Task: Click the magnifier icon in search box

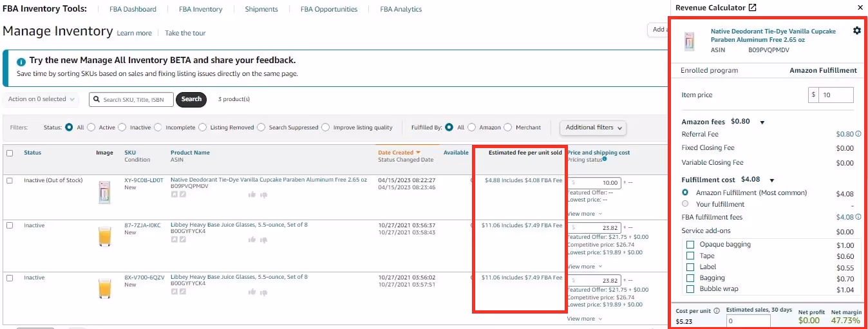Action: coord(97,100)
